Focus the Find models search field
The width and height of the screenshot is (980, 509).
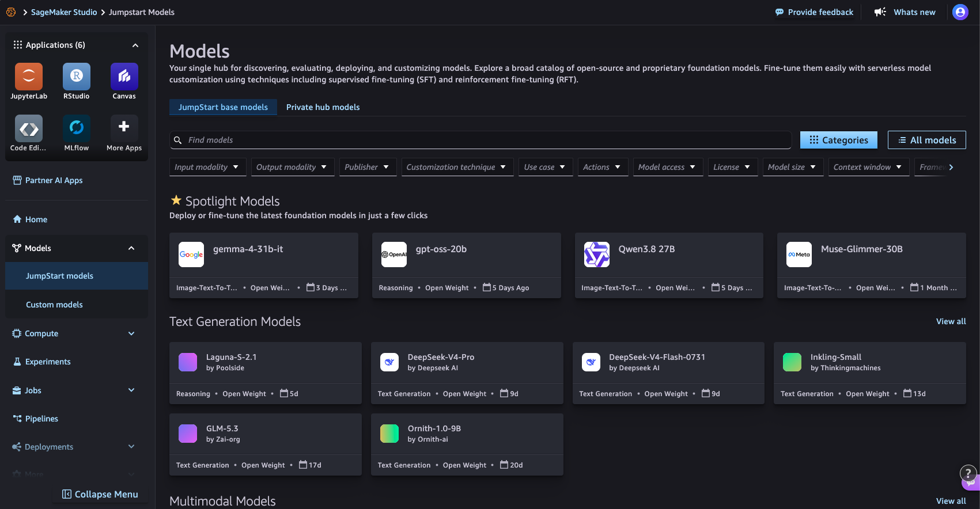(x=480, y=140)
